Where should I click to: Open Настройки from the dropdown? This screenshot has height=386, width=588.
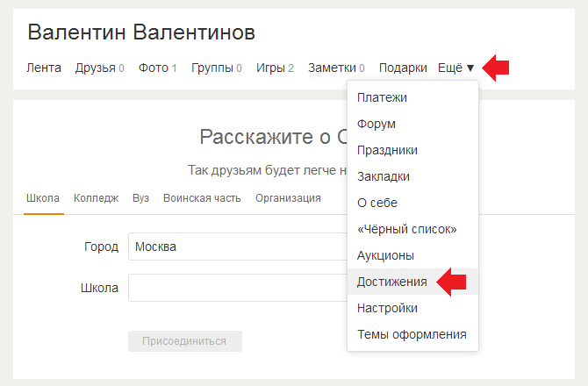pos(387,308)
